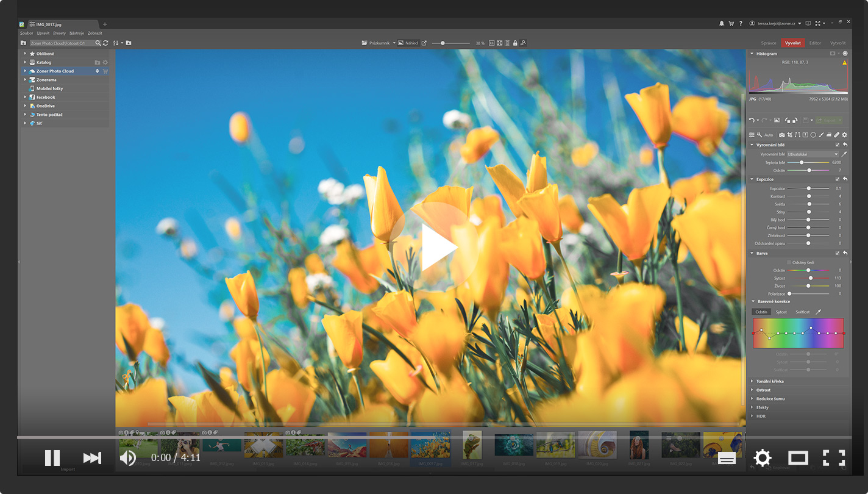This screenshot has height=494, width=868.
Task: Select the radial filter circle tool
Action: point(813,135)
